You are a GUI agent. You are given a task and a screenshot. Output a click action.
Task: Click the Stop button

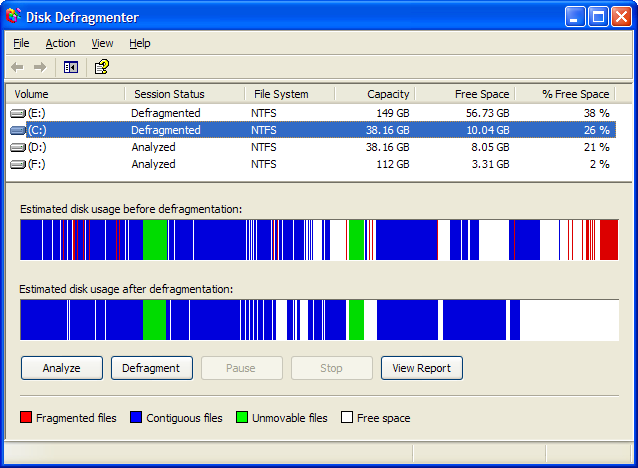coord(332,368)
